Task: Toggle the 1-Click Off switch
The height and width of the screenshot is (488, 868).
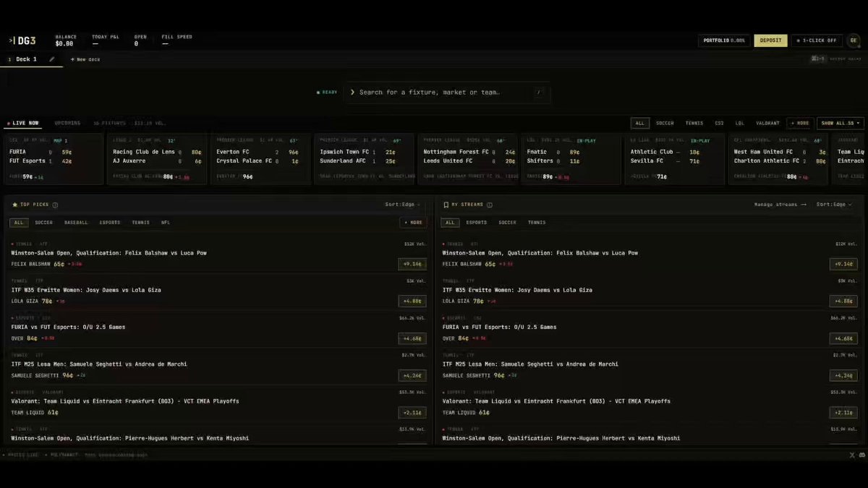Action: coord(817,40)
